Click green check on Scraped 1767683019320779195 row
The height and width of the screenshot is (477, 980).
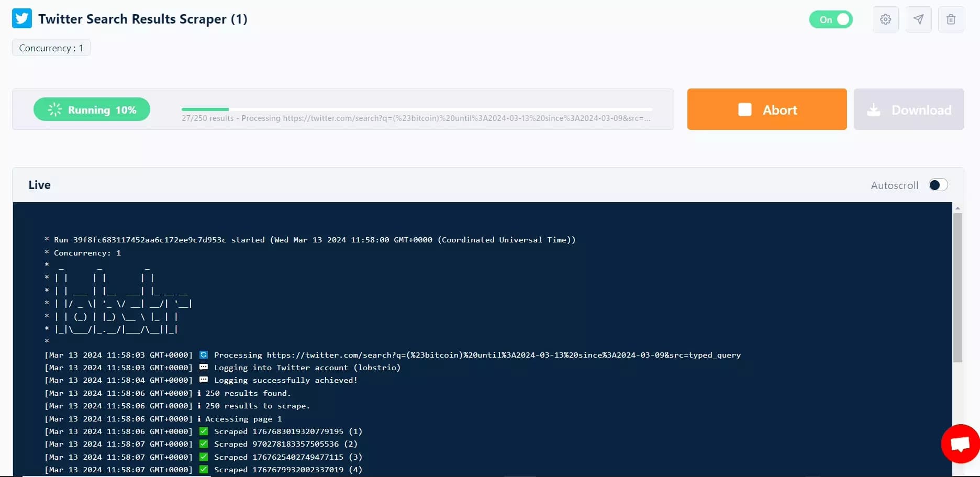(204, 431)
